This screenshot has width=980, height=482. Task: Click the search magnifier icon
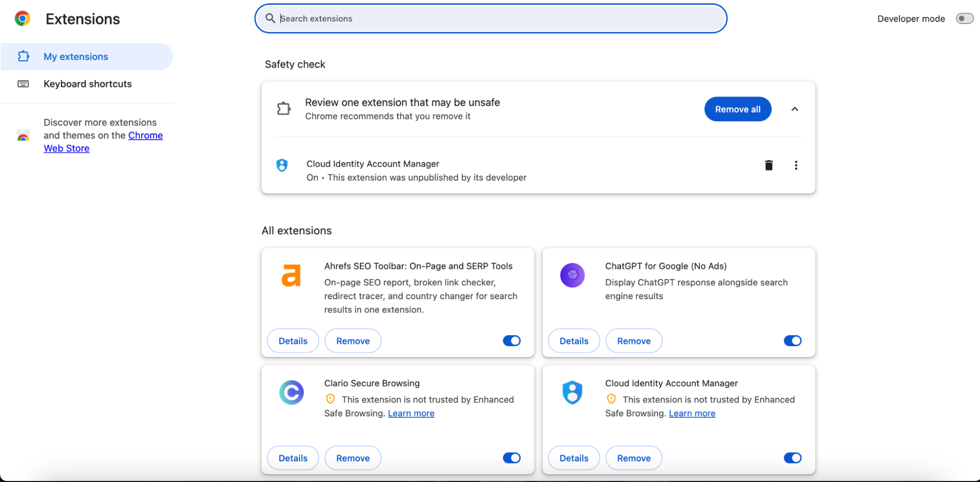coord(270,18)
